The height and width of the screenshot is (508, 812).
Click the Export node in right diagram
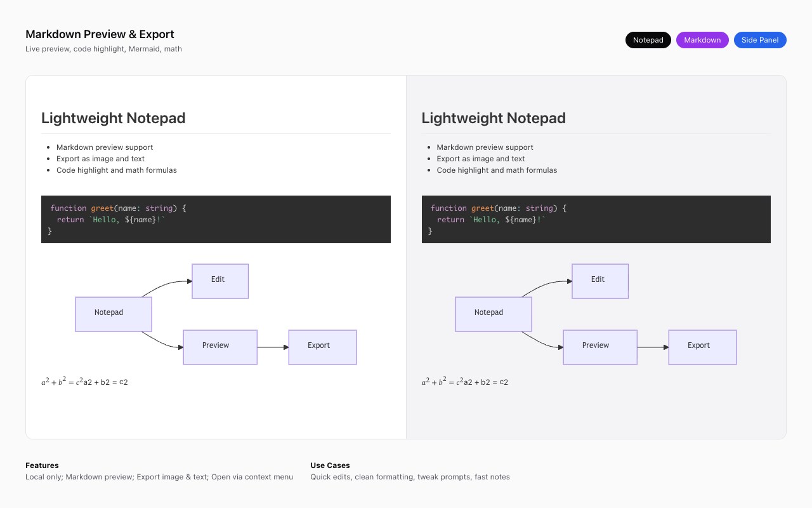pos(702,347)
